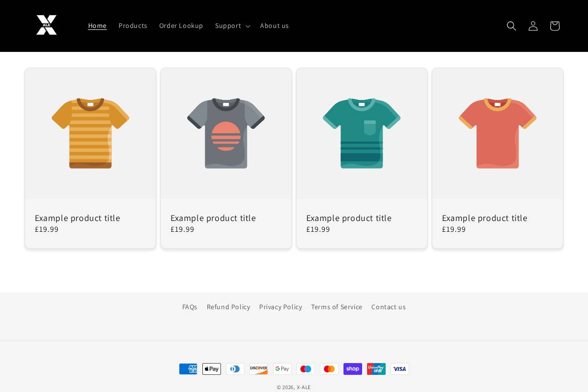Image resolution: width=588 pixels, height=392 pixels.
Task: Click the X-ALE logo
Action: click(x=47, y=24)
